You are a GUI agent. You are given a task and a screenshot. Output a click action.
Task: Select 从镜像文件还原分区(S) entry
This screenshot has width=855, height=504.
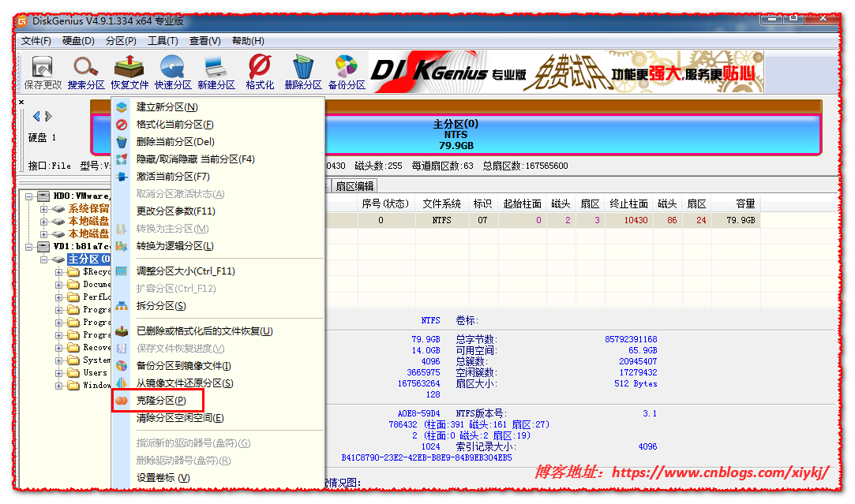(x=218, y=383)
